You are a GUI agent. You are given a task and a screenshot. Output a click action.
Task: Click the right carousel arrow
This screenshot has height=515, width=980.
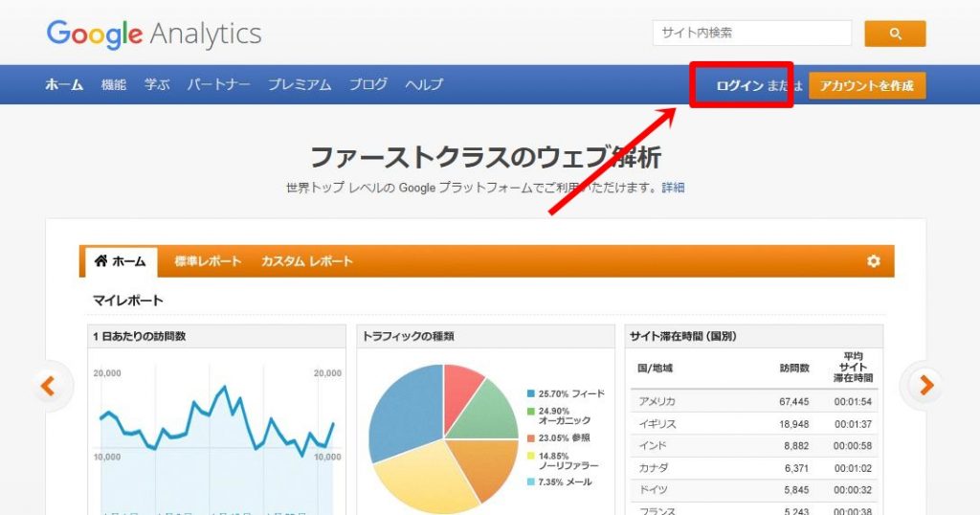[x=926, y=386]
